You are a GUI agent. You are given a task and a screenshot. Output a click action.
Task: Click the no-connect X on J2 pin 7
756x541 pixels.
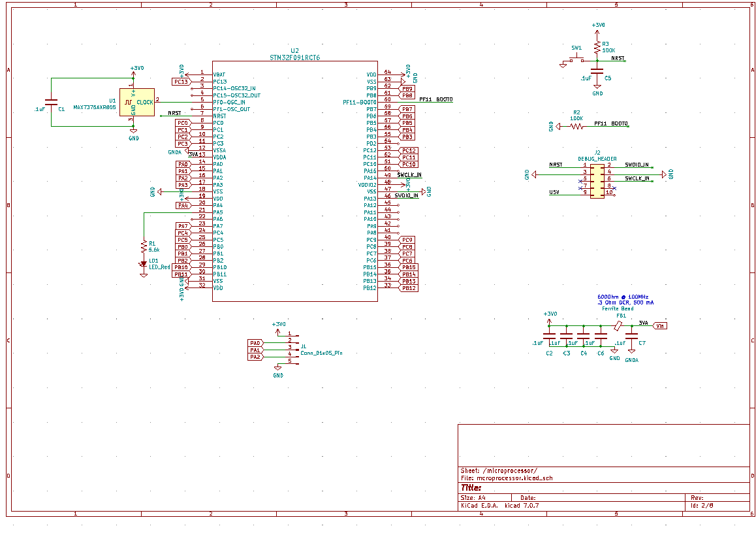580,188
